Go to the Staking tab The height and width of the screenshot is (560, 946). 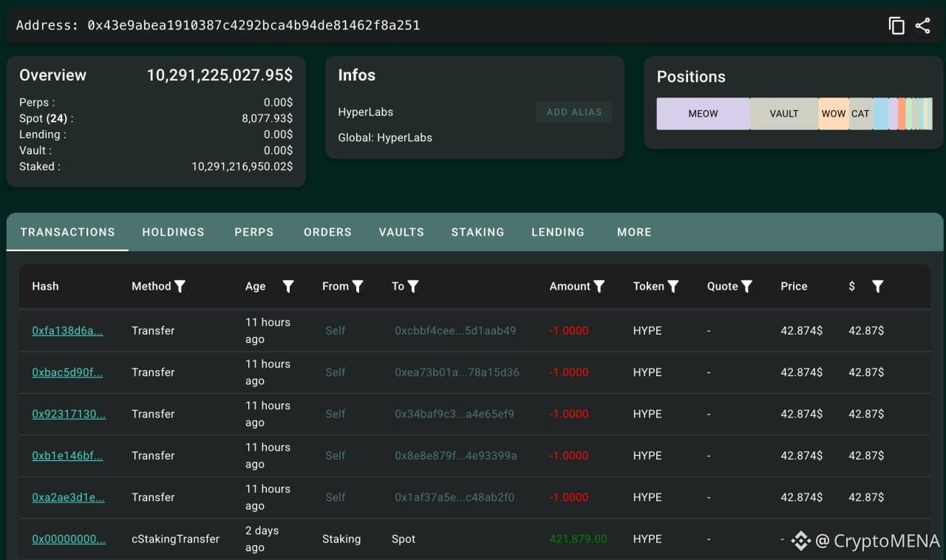tap(477, 232)
